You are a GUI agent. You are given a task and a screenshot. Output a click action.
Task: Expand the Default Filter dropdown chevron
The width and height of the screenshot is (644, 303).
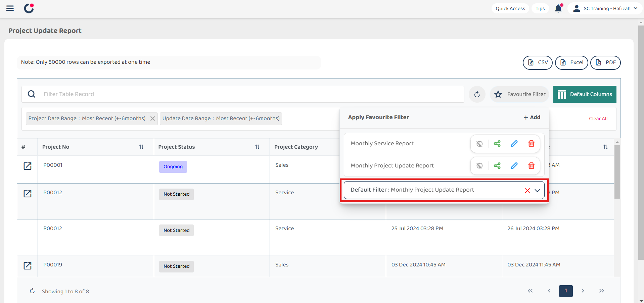coord(537,191)
